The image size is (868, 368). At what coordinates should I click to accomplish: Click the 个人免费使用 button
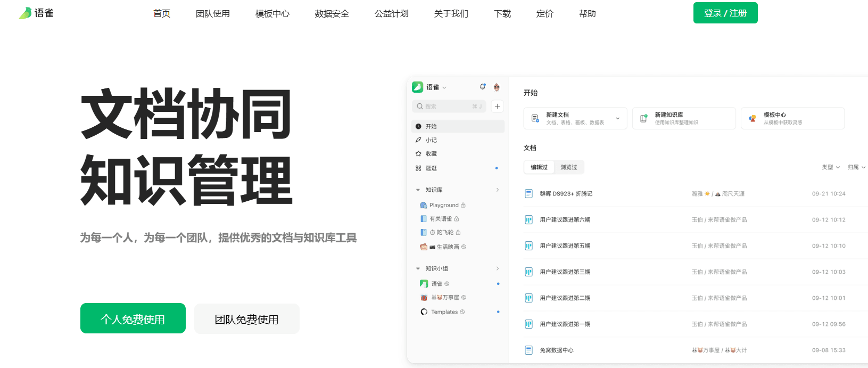pos(133,318)
